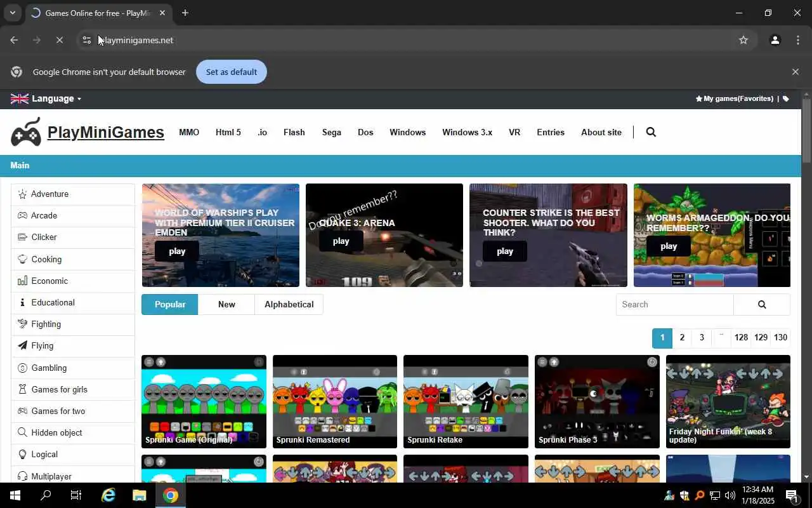Stop loading the page
This screenshot has width=812, height=508.
(59, 40)
